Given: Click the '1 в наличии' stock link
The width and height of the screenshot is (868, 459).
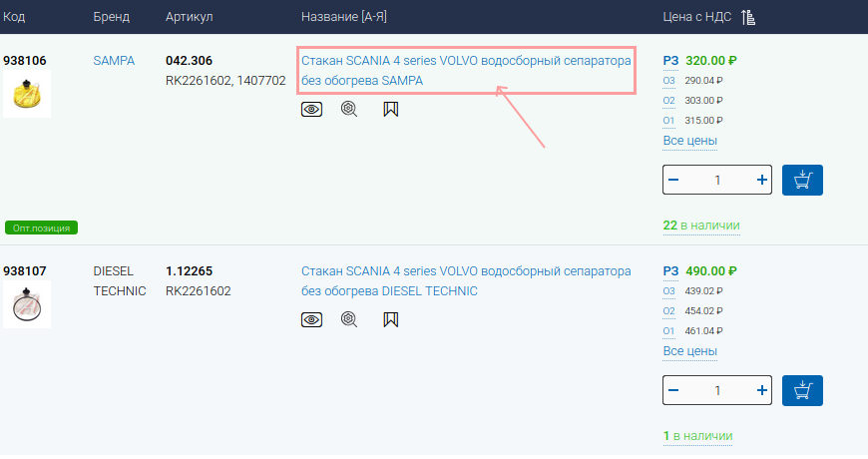Looking at the screenshot, I should (x=697, y=436).
